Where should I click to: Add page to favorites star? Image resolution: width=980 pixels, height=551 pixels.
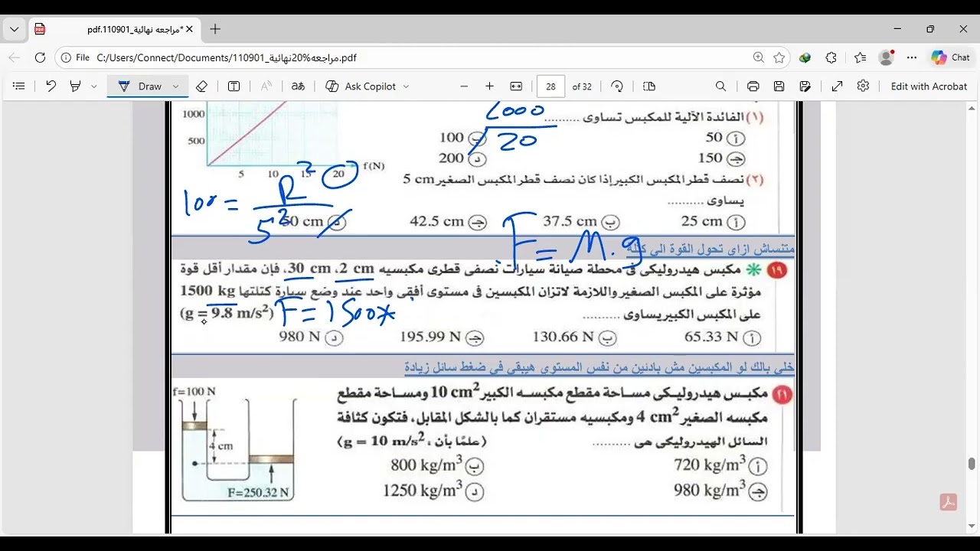pyautogui.click(x=779, y=57)
